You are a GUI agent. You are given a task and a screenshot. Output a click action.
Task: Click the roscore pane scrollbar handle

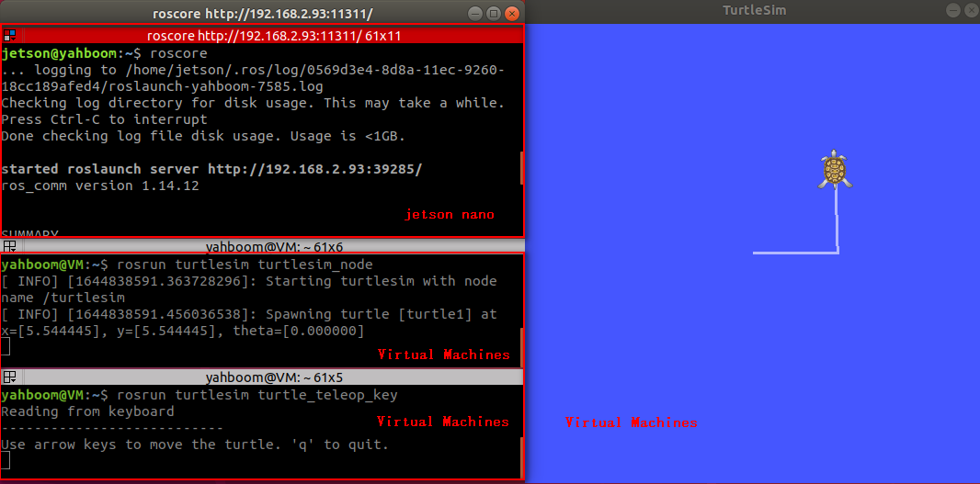521,167
